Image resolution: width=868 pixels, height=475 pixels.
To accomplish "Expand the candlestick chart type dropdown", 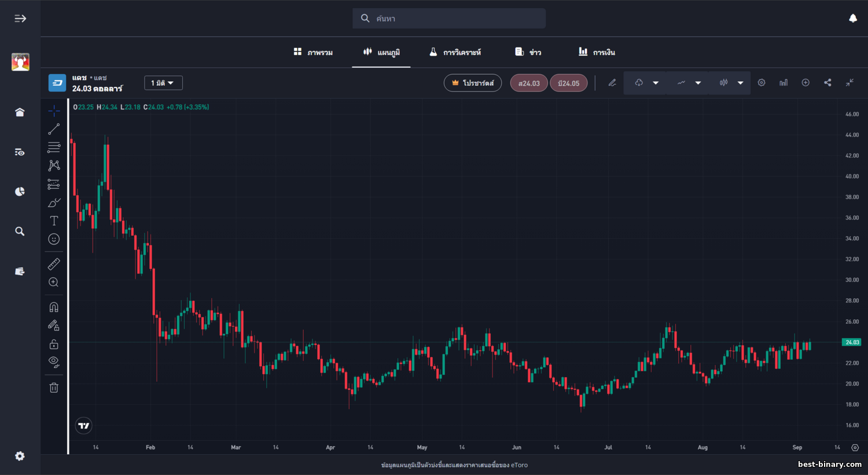I will pos(740,83).
